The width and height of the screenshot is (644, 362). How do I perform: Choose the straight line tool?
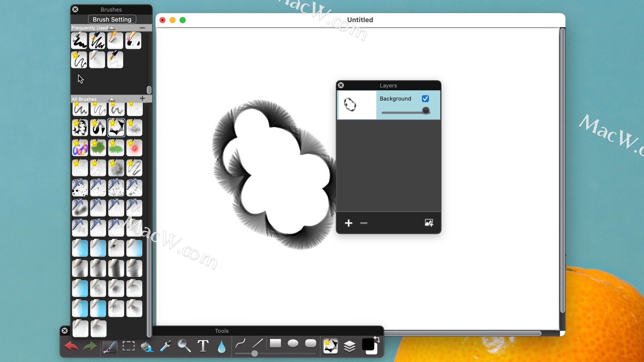(257, 344)
